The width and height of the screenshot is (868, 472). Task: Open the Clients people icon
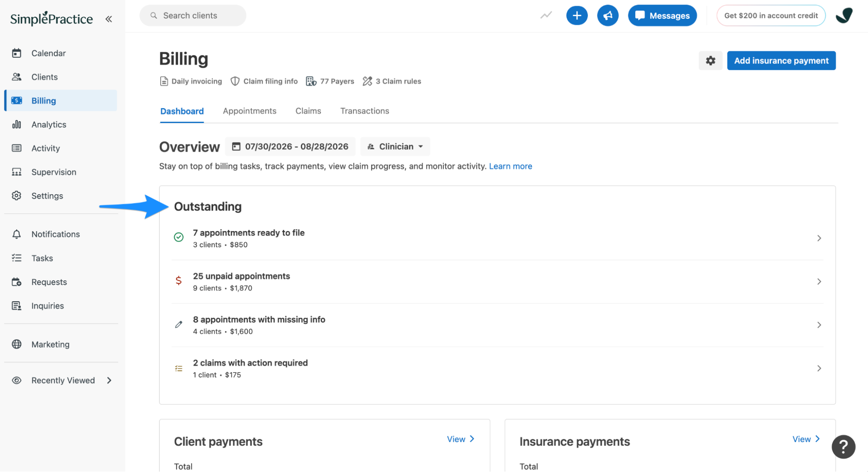(17, 77)
